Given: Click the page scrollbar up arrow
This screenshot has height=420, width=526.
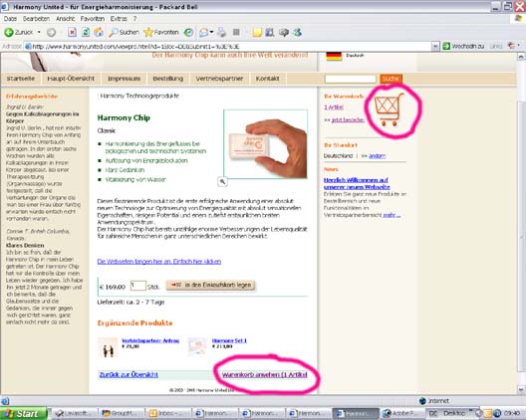Looking at the screenshot, I should [521, 57].
